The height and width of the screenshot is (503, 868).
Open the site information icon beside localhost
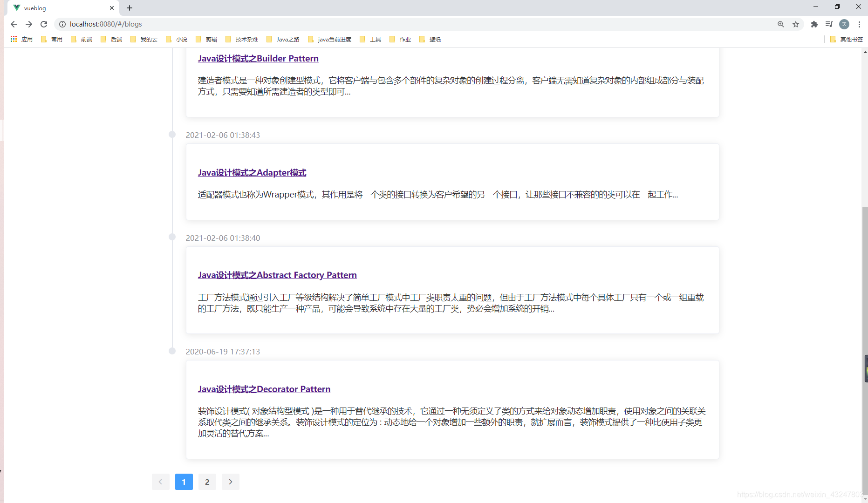tap(62, 24)
